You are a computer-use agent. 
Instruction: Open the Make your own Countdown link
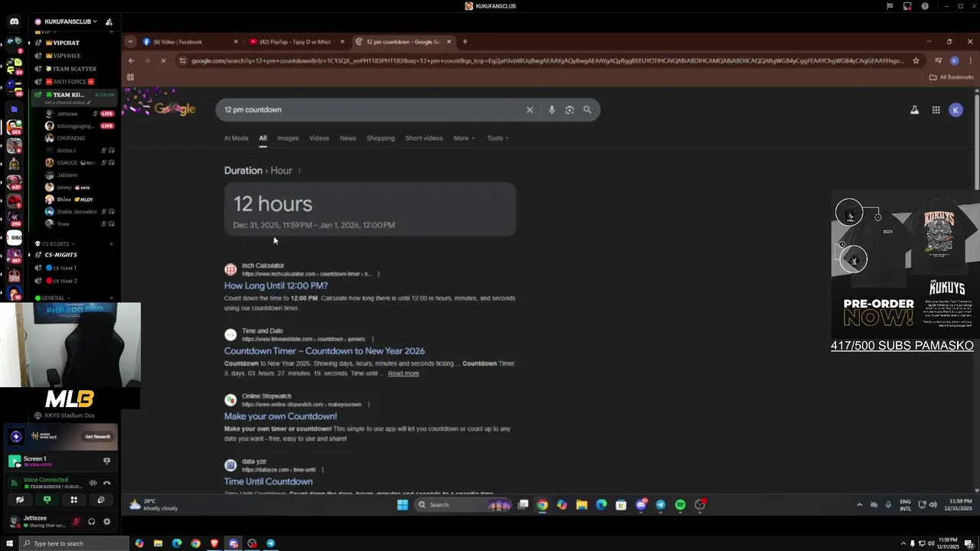(x=280, y=416)
